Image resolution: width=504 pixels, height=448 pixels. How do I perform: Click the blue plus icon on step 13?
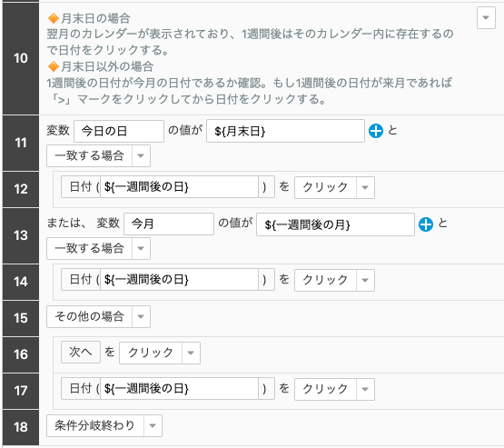pyautogui.click(x=426, y=224)
